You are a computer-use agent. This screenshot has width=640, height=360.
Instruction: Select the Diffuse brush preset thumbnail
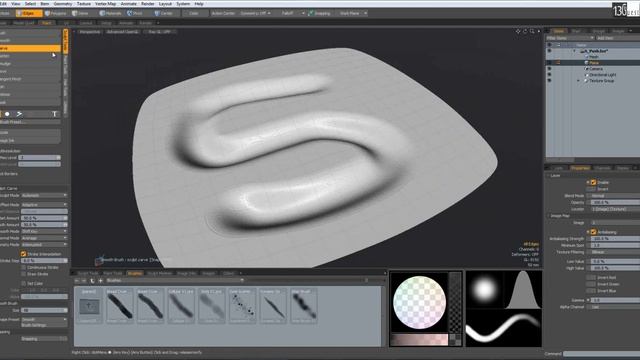click(x=181, y=306)
